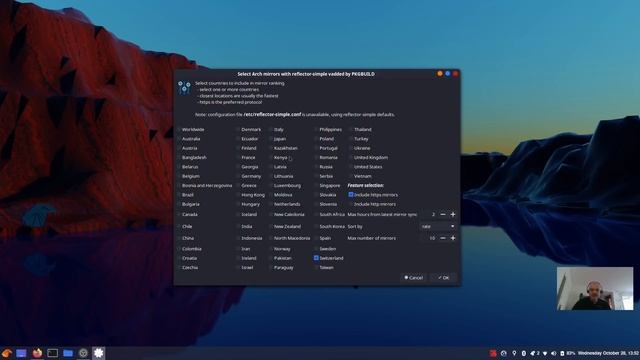Check the Brazil checkbox
Image resolution: width=640 pixels, height=360 pixels.
point(180,195)
